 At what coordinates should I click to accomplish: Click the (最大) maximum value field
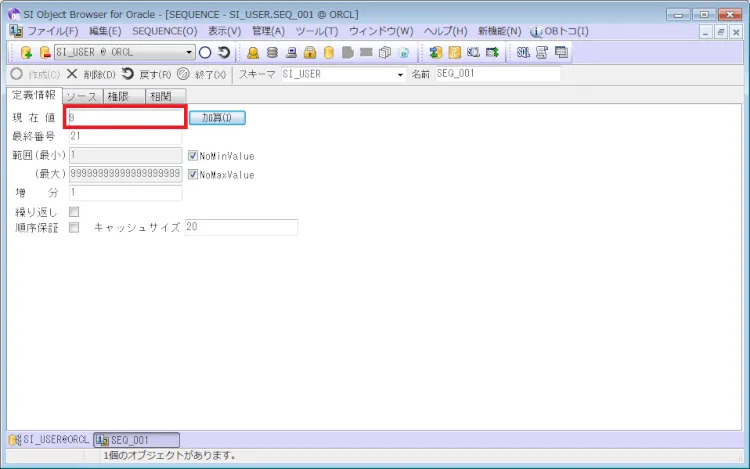pos(125,174)
